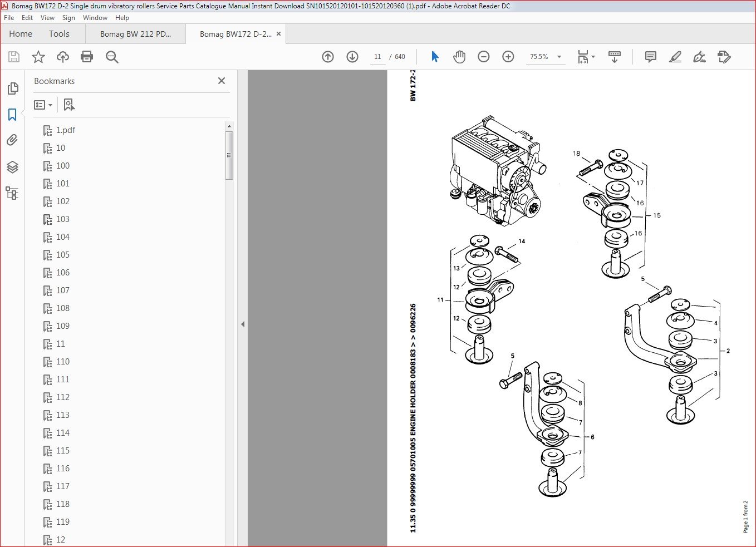This screenshot has height=547, width=756.
Task: Click the bookmarks panel scrollbar thumb
Action: (229, 155)
